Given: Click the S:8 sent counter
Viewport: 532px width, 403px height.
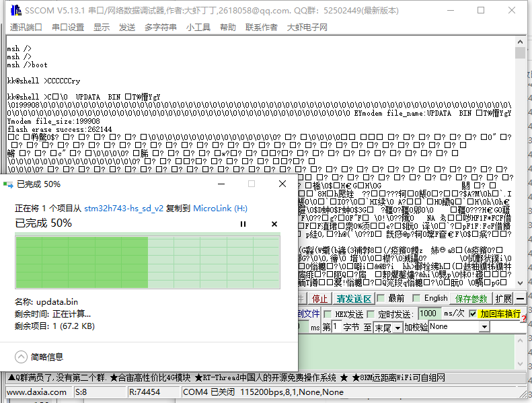Looking at the screenshot, I should 100,392.
